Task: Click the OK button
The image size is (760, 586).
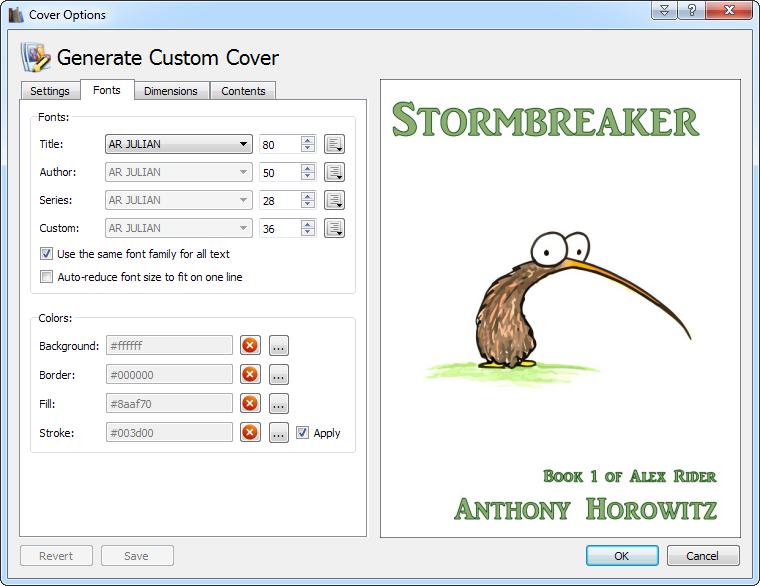Action: click(622, 555)
